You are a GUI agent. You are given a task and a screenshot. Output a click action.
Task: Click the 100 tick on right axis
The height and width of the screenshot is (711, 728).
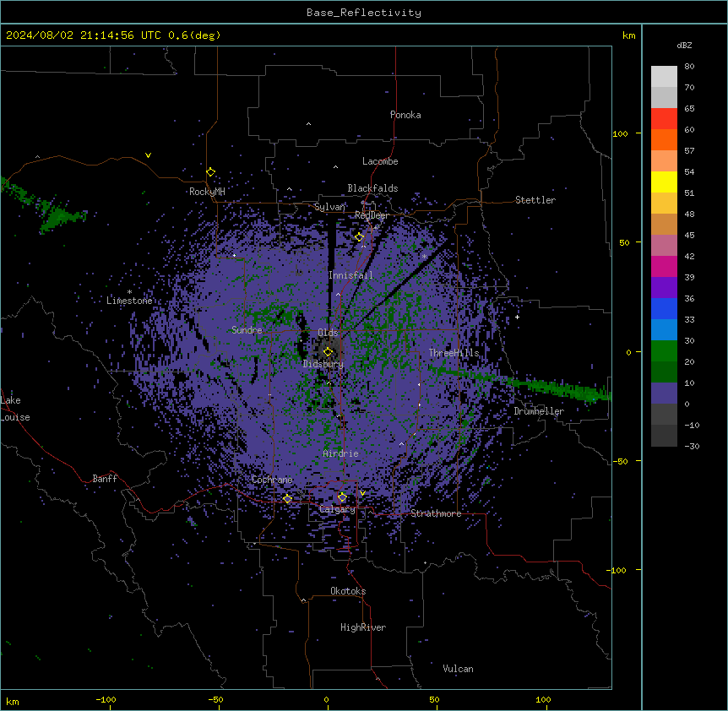[x=620, y=133]
